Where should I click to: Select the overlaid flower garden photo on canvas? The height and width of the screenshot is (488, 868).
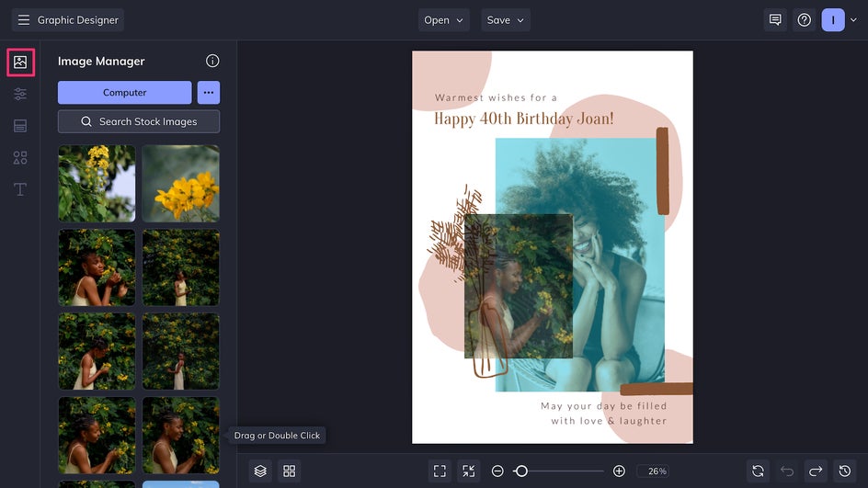[x=519, y=286]
